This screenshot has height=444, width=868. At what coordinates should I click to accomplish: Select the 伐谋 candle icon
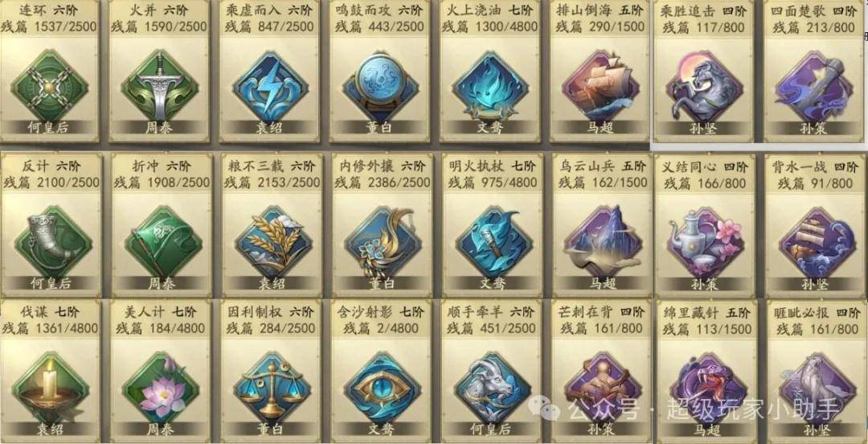[x=51, y=388]
